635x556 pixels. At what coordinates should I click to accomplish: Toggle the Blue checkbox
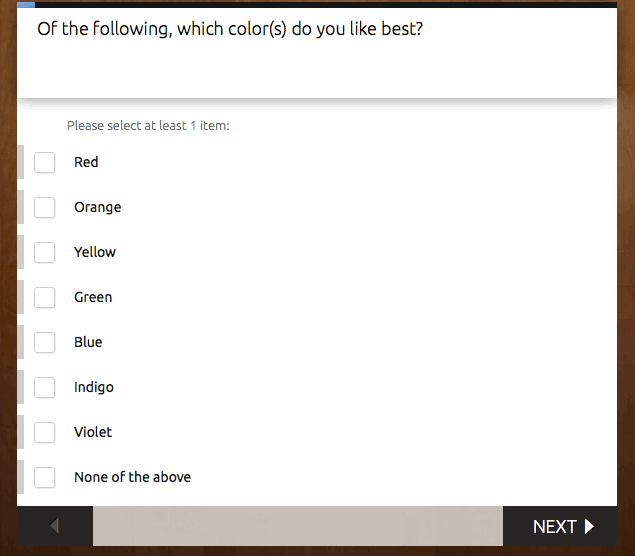pos(45,342)
